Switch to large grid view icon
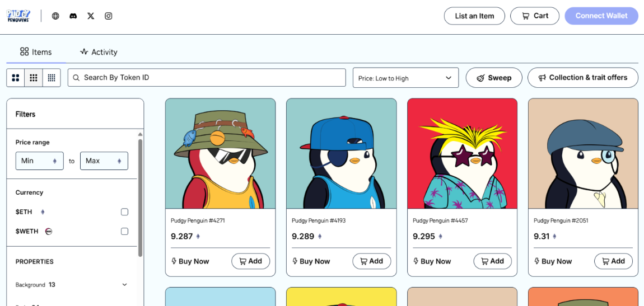 click(x=16, y=78)
